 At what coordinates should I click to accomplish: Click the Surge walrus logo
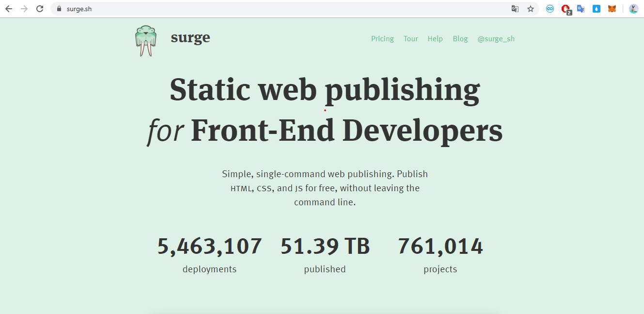146,41
